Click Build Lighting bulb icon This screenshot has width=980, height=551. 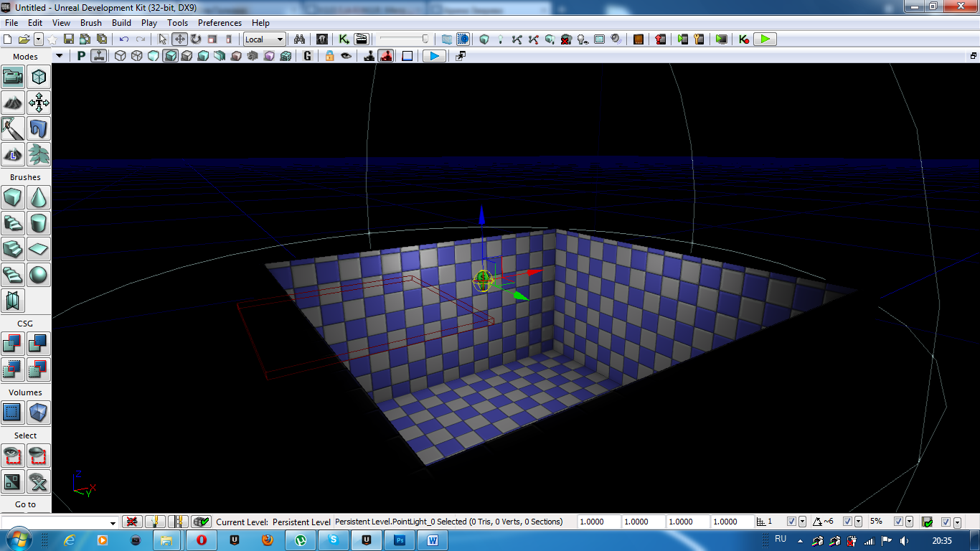point(501,39)
